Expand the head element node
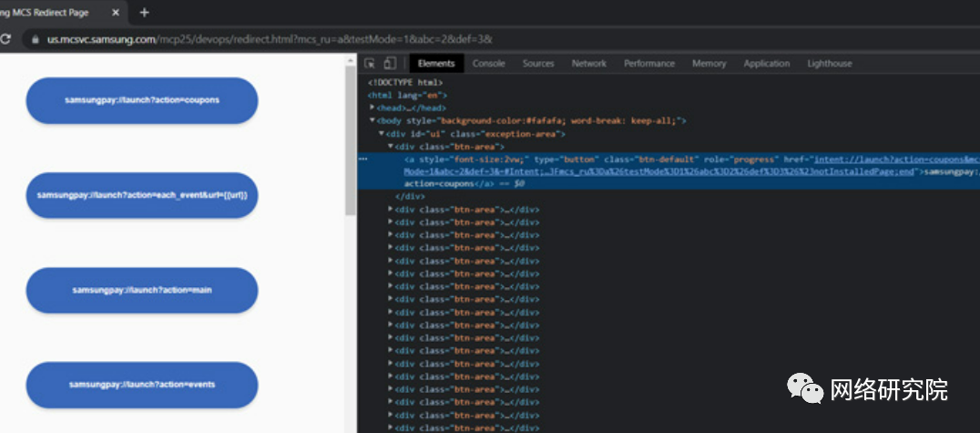Viewport: 980px width, 433px height. click(x=372, y=108)
